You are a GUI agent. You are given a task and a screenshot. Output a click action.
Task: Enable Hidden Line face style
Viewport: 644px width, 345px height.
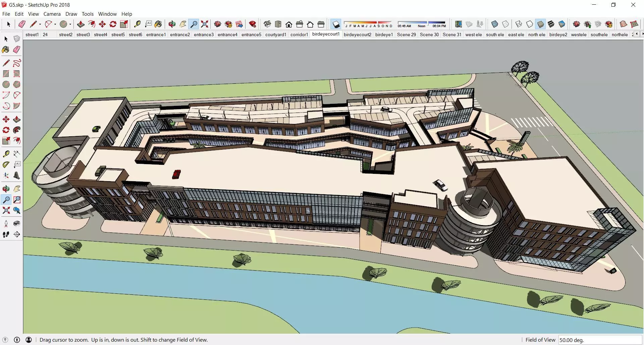coord(530,24)
